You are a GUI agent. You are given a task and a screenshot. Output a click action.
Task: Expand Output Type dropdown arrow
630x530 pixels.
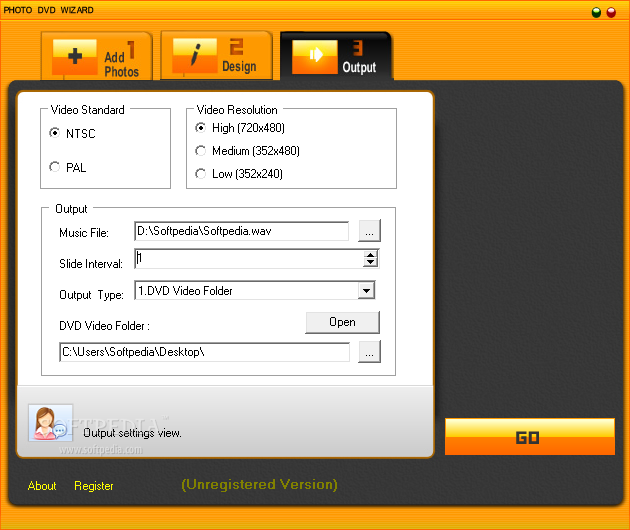pyautogui.click(x=366, y=291)
